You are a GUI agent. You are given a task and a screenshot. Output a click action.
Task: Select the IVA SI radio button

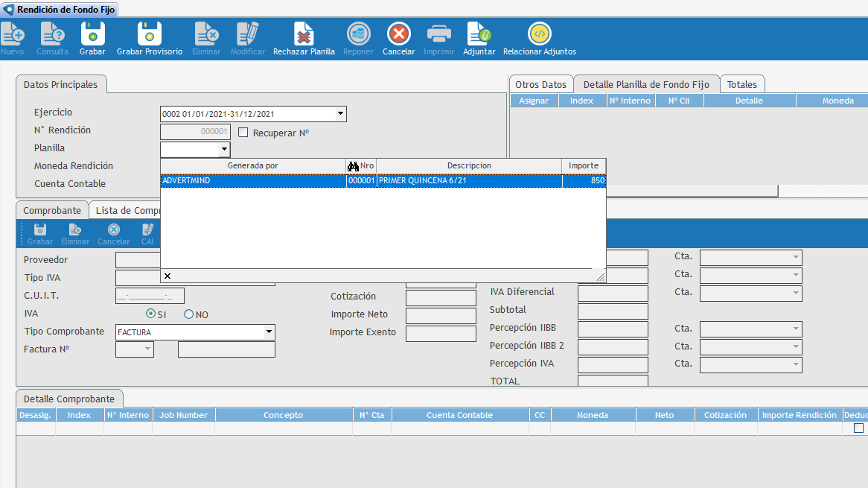(x=151, y=314)
